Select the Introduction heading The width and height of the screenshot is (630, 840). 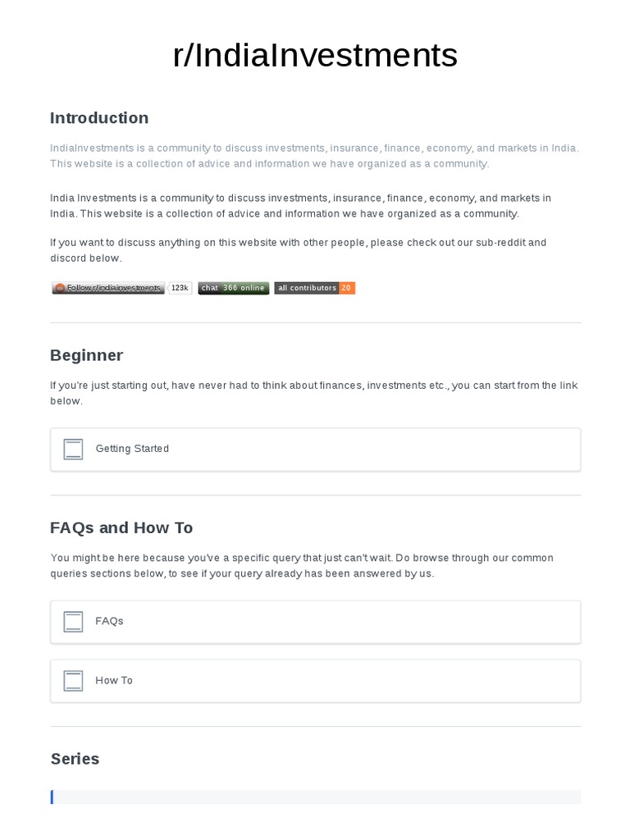click(x=99, y=118)
